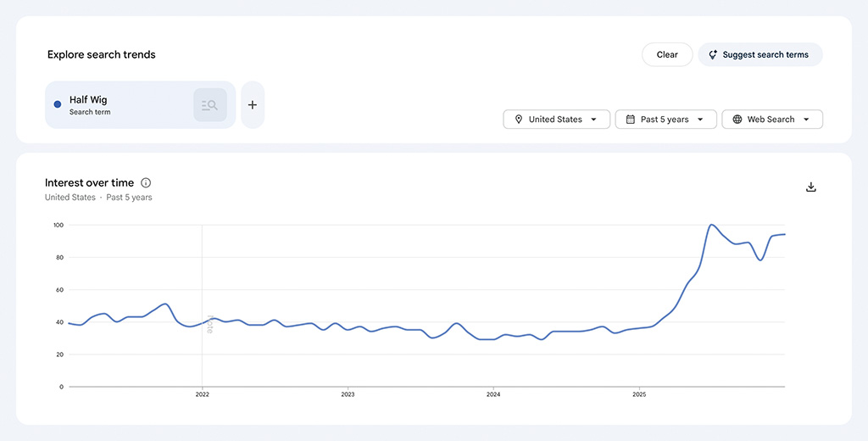The height and width of the screenshot is (441, 868).
Task: Click the sparkle icon in Suggest search terms
Action: pos(713,54)
